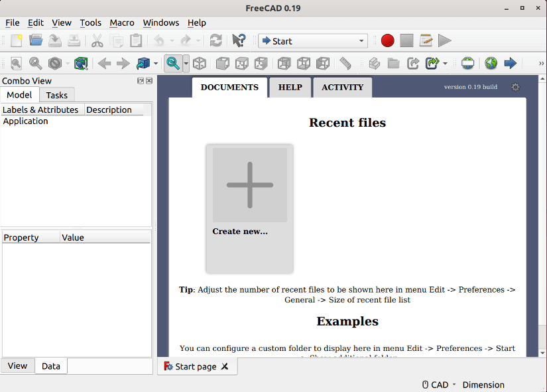Viewport: 547px width, 392px height.
Task: Stop macro recording square button
Action: (x=406, y=41)
